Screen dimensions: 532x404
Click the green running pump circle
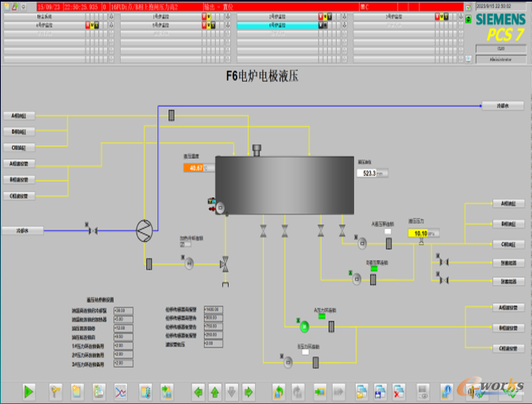tap(304, 327)
